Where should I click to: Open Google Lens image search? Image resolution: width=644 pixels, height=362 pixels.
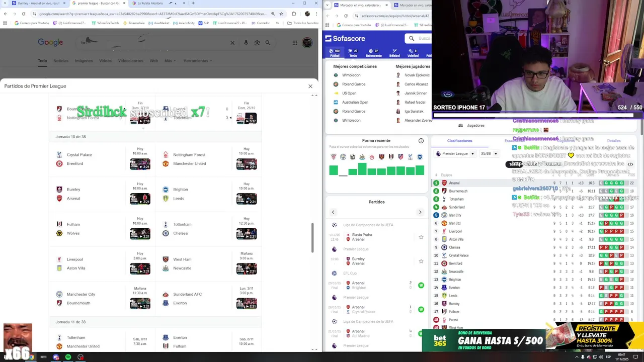pyautogui.click(x=257, y=43)
